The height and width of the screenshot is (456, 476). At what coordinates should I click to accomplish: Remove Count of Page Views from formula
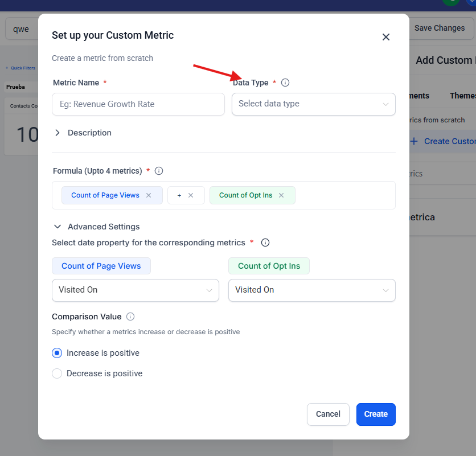pos(149,195)
